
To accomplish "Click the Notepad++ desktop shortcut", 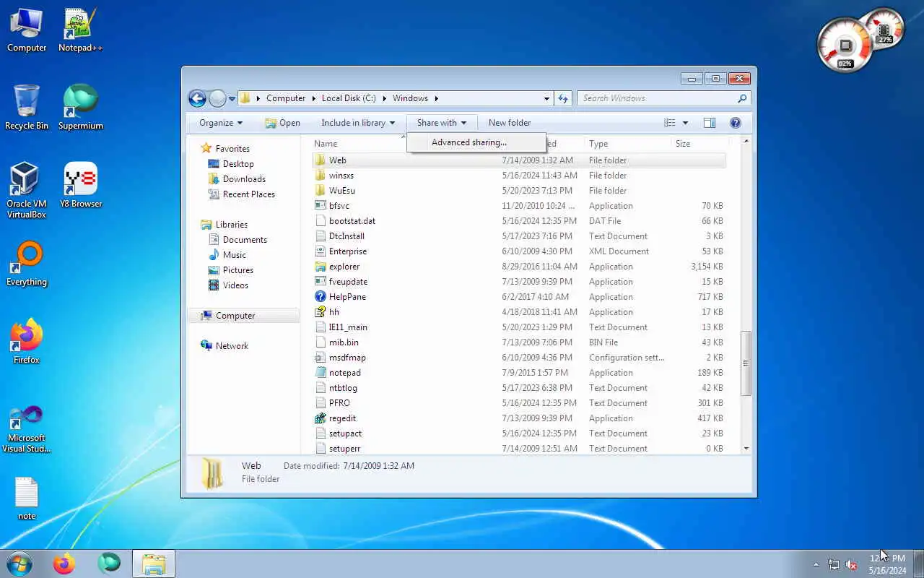I will click(x=80, y=30).
